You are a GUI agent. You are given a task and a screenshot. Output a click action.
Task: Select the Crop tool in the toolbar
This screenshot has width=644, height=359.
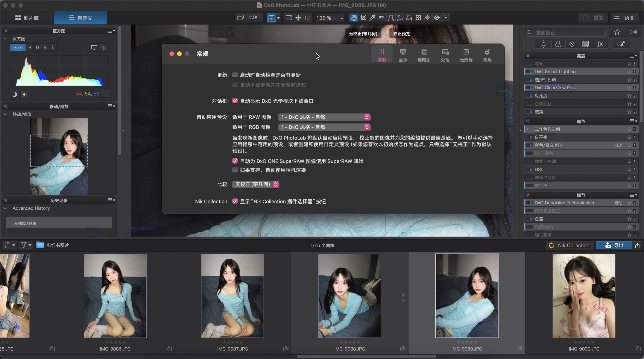(x=363, y=18)
